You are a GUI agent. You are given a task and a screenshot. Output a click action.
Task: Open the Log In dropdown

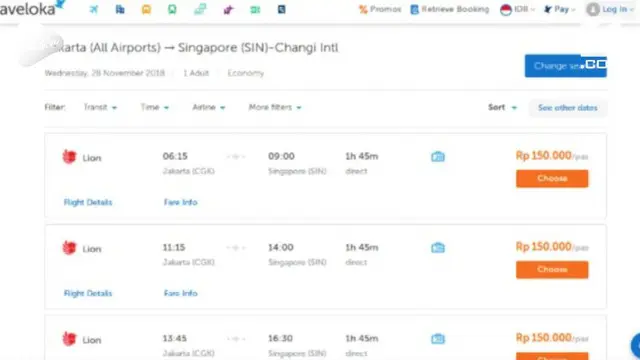point(617,9)
